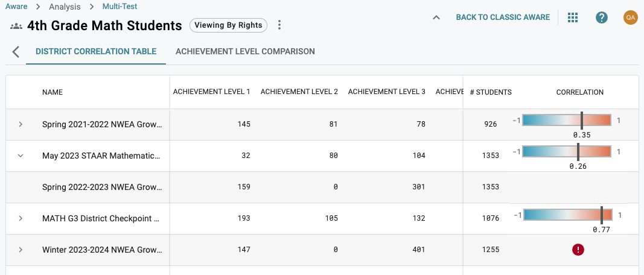Click Back to Classic Aware link
This screenshot has height=275, width=644.
click(x=503, y=17)
